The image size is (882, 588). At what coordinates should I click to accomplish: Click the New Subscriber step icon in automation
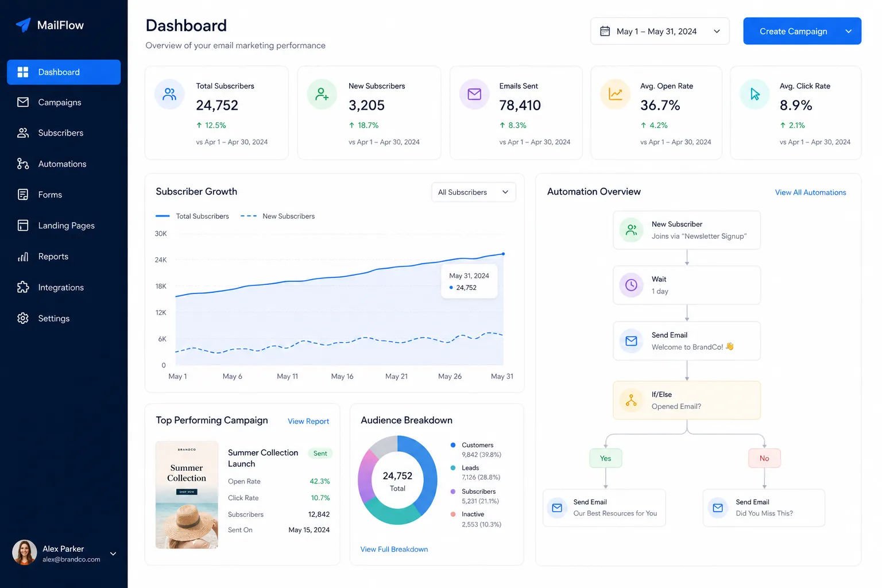pos(631,230)
